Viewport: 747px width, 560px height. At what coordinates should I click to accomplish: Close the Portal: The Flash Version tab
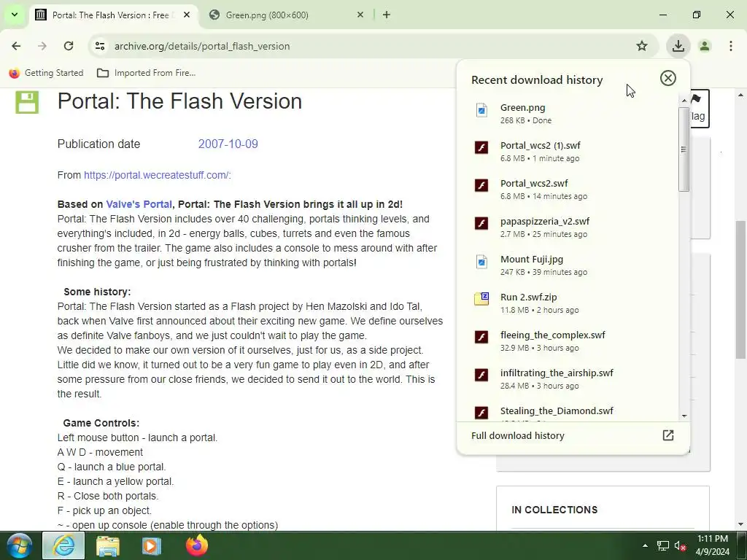click(187, 15)
